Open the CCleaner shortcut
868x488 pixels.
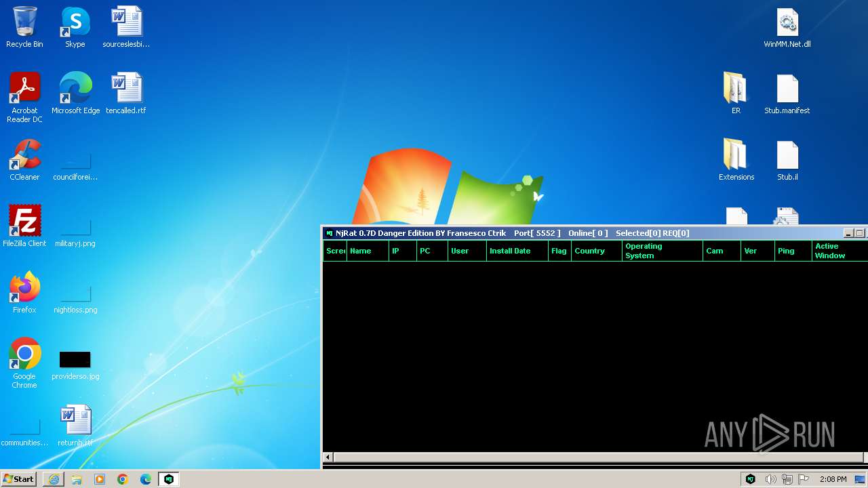click(24, 161)
